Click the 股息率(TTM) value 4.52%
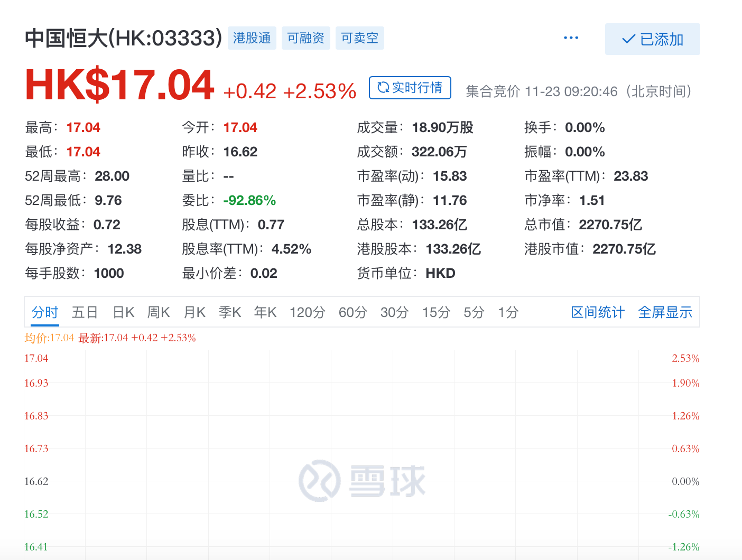This screenshot has width=742, height=560. pyautogui.click(x=291, y=249)
